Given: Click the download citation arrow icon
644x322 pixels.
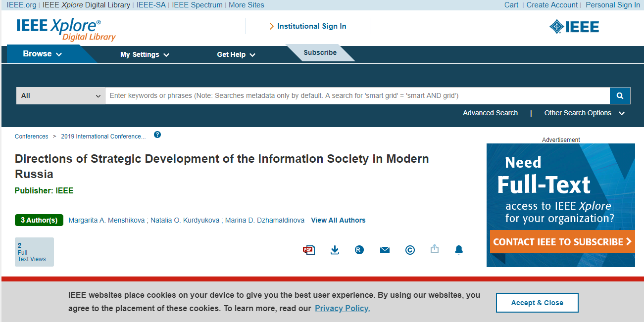Looking at the screenshot, I should coord(335,250).
